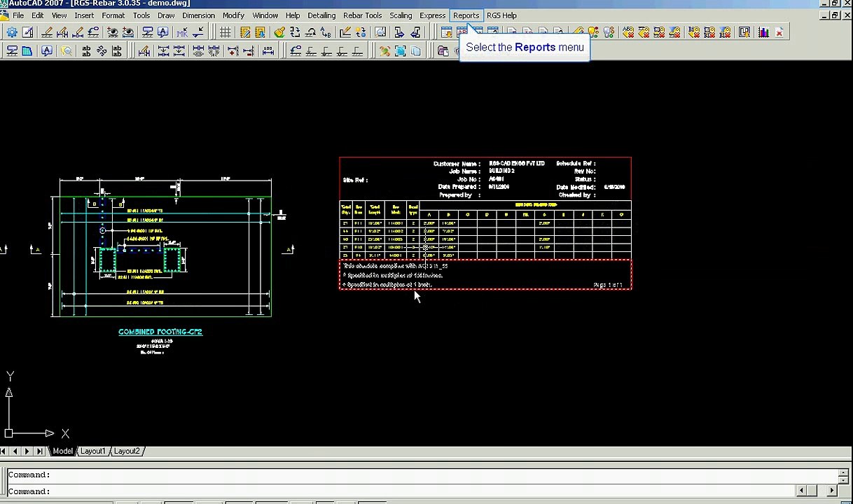The image size is (853, 504).
Task: Open the Dimension menu
Action: coord(198,15)
